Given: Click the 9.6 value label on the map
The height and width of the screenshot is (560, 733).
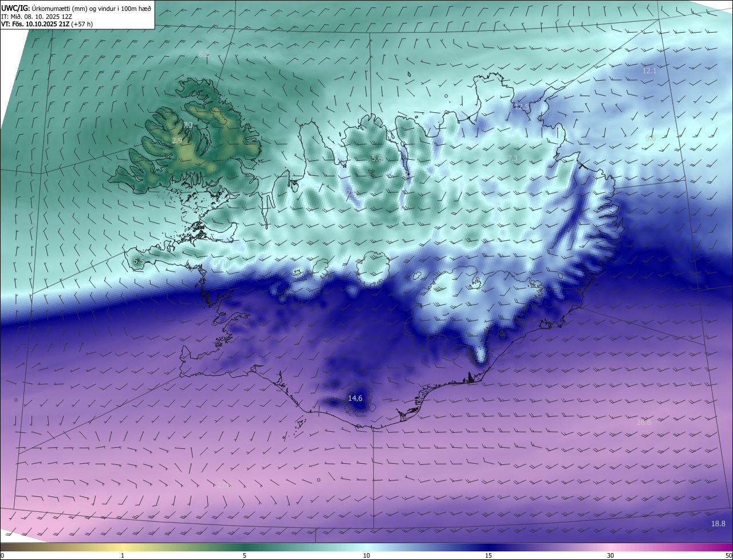Looking at the screenshot, I should tap(651, 138).
